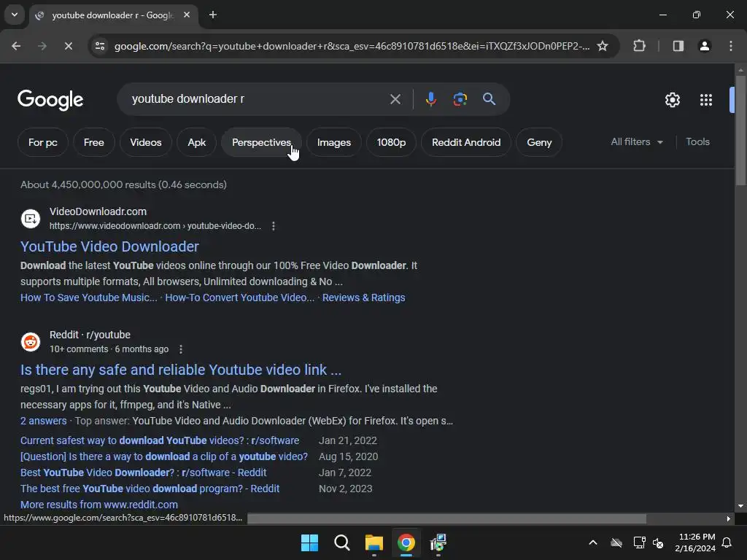
Task: Open 'Is there any safe and reliable' result
Action: pyautogui.click(x=181, y=370)
